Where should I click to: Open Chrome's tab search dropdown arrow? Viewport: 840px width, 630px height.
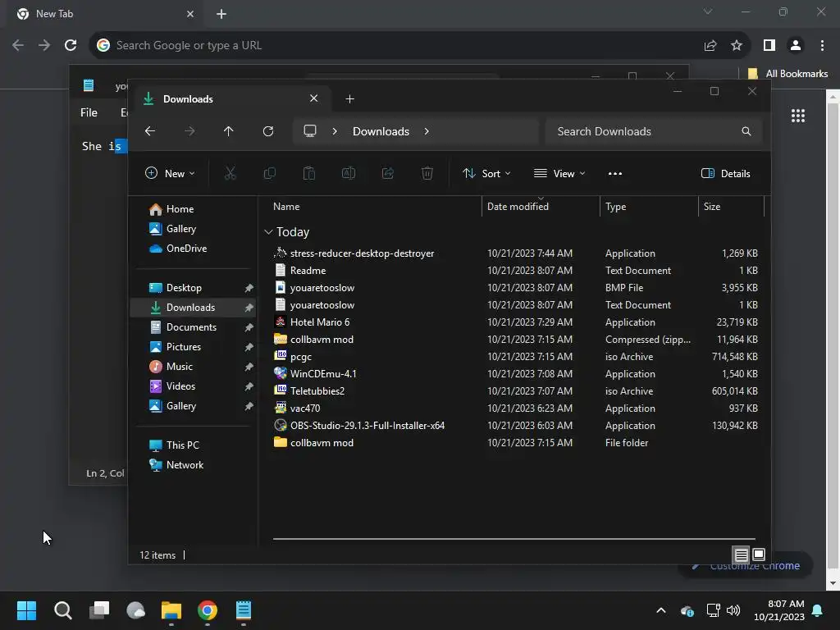(708, 11)
